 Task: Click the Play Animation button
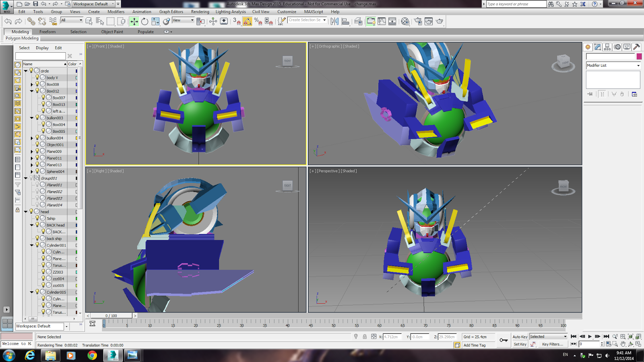(590, 337)
